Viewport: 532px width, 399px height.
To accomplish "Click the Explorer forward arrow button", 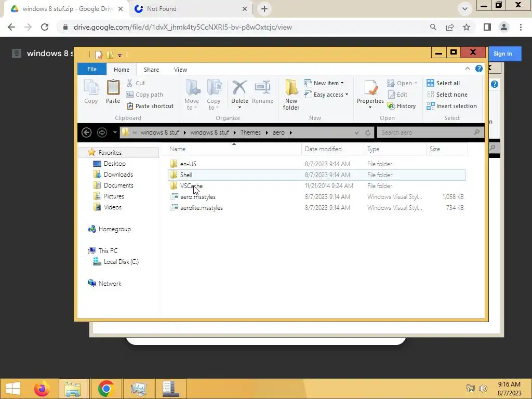I will pos(102,132).
